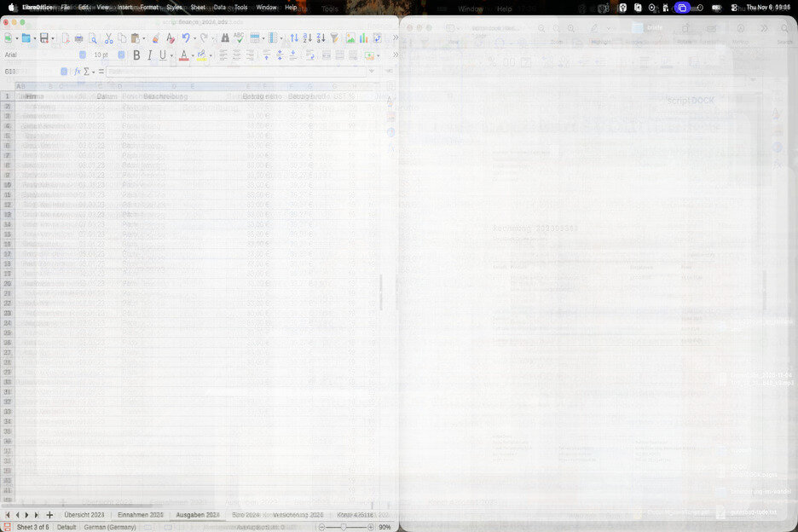The height and width of the screenshot is (532, 798).
Task: Toggle Bold formatting
Action: click(136, 55)
